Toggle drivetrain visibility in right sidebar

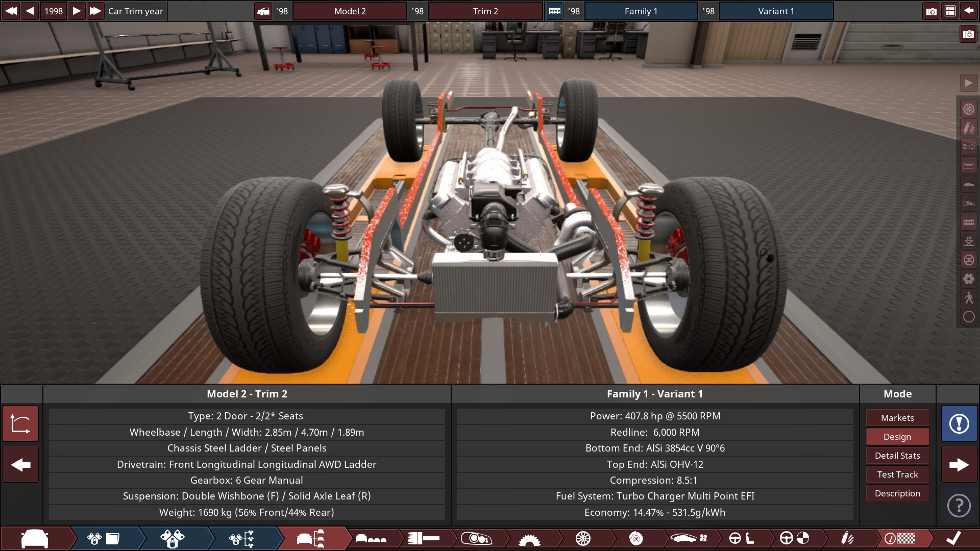968,146
